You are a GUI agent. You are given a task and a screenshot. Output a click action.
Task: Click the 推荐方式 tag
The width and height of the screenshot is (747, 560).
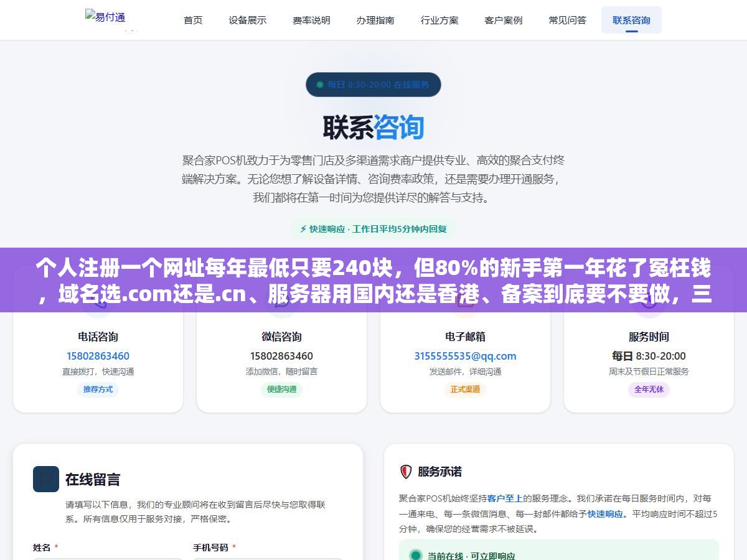[98, 390]
